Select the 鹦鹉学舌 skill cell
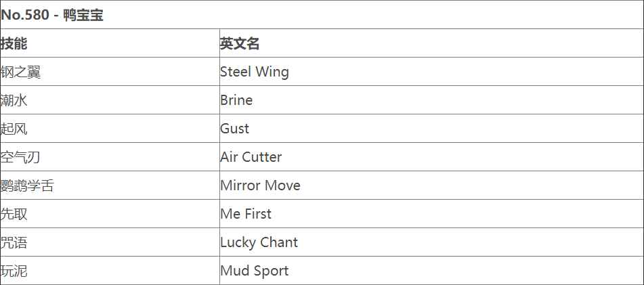This screenshot has width=644, height=285. 28,185
